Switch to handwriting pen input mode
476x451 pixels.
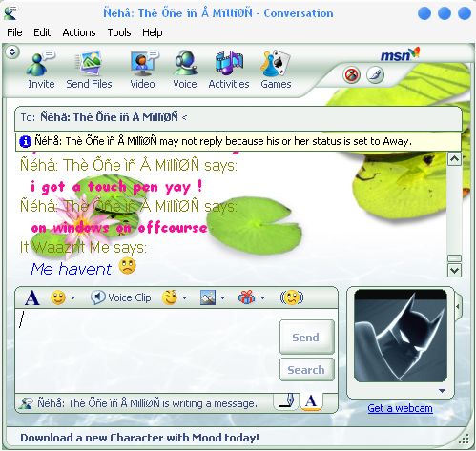287,401
